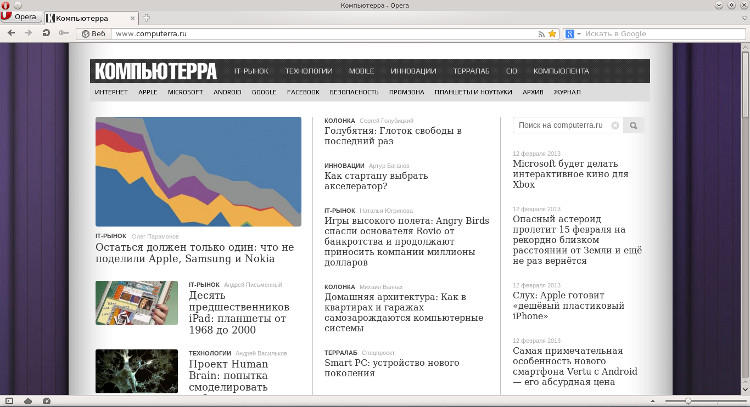Open article 'Голубятня: Глоток свободы'
Viewport: 750px width, 407px height.
pos(393,136)
